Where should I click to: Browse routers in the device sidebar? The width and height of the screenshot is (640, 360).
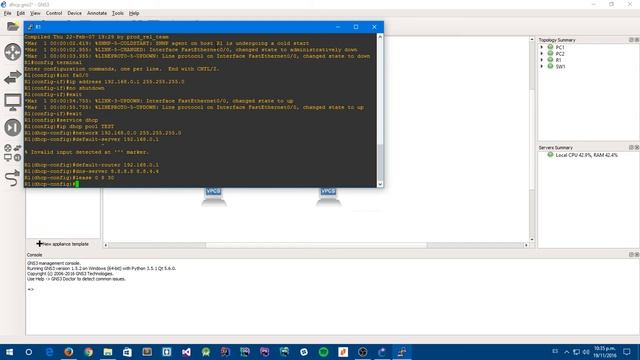point(13,52)
